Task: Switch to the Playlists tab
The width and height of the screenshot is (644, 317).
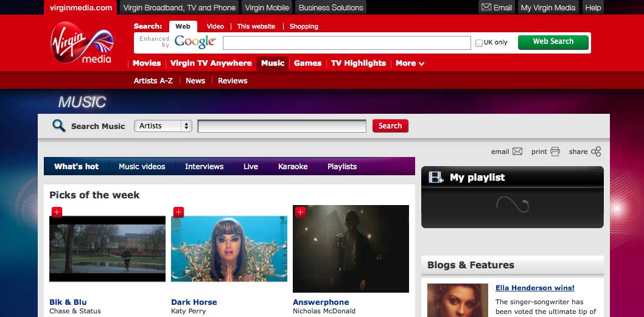Action: [342, 166]
